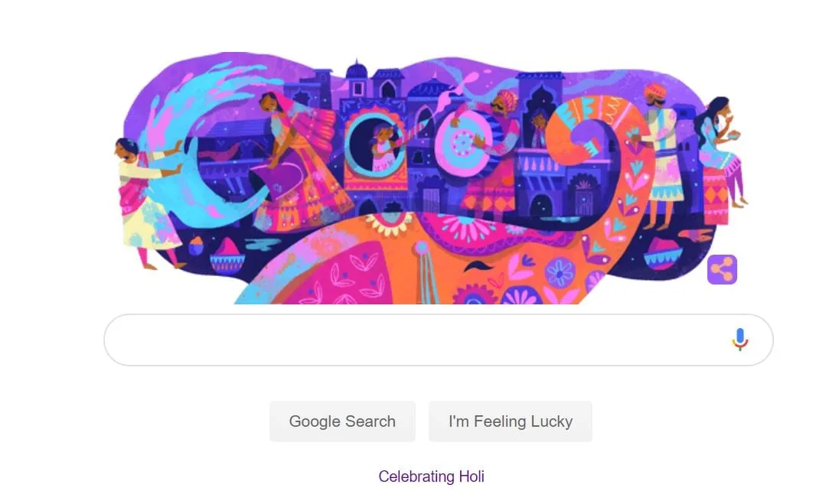Click the pink powder bowl near left woman

pyautogui.click(x=227, y=255)
